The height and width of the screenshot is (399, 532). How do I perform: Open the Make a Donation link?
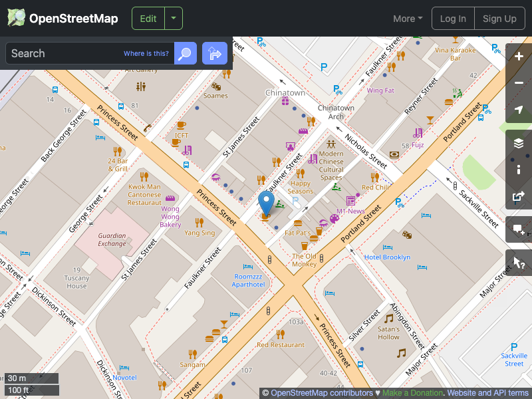pos(412,393)
